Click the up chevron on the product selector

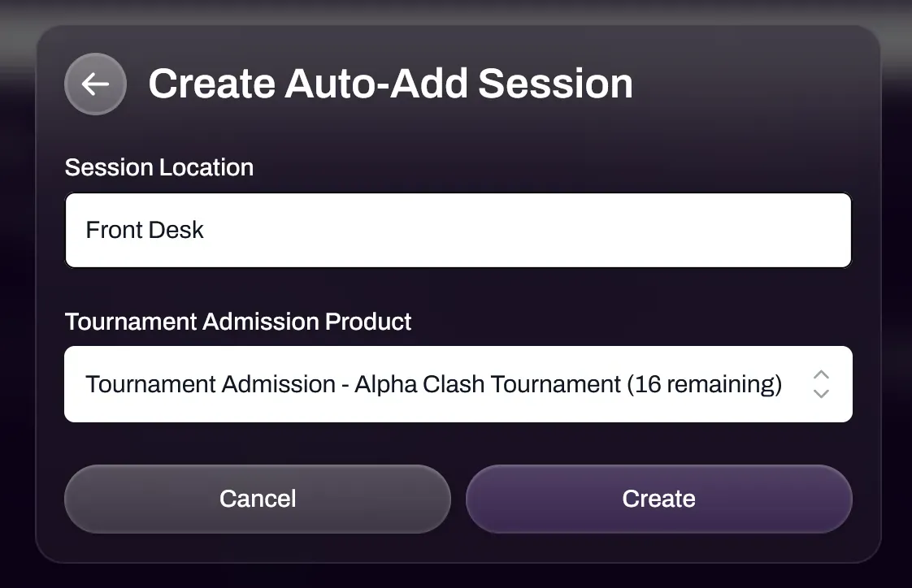[821, 374]
